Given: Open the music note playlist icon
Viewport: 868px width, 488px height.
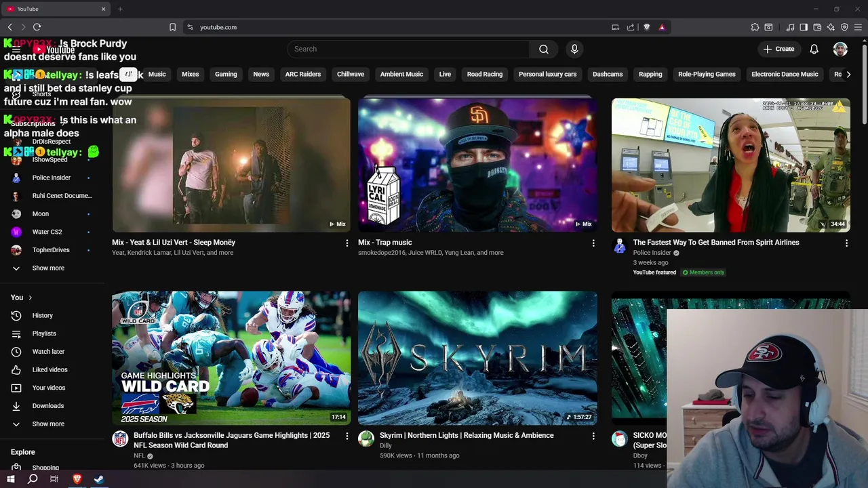Looking at the screenshot, I should pos(790,27).
